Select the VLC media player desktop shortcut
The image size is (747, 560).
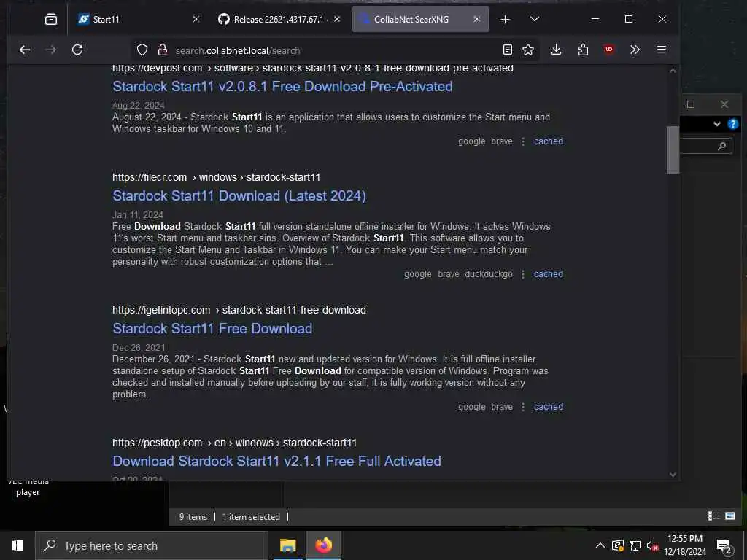28,488
